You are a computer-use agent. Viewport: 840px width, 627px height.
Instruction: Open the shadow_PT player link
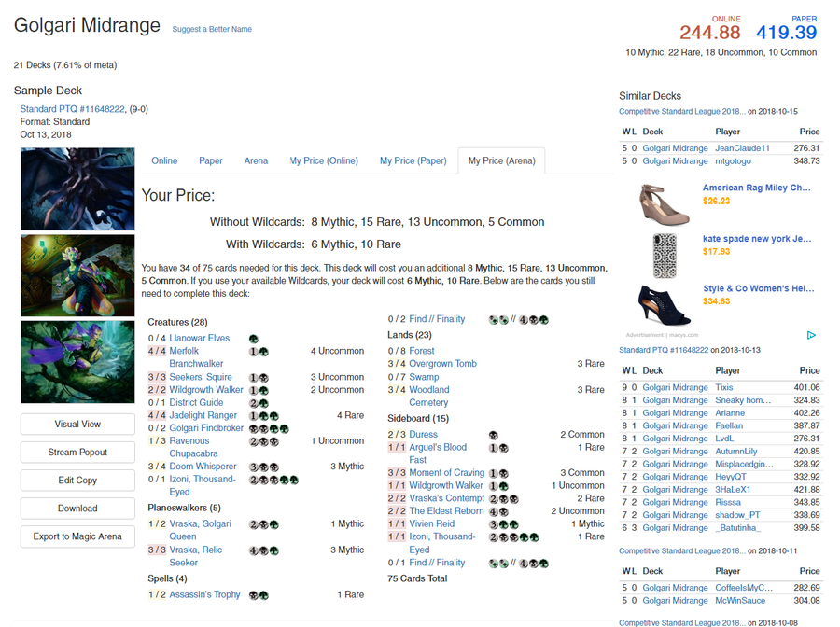737,515
